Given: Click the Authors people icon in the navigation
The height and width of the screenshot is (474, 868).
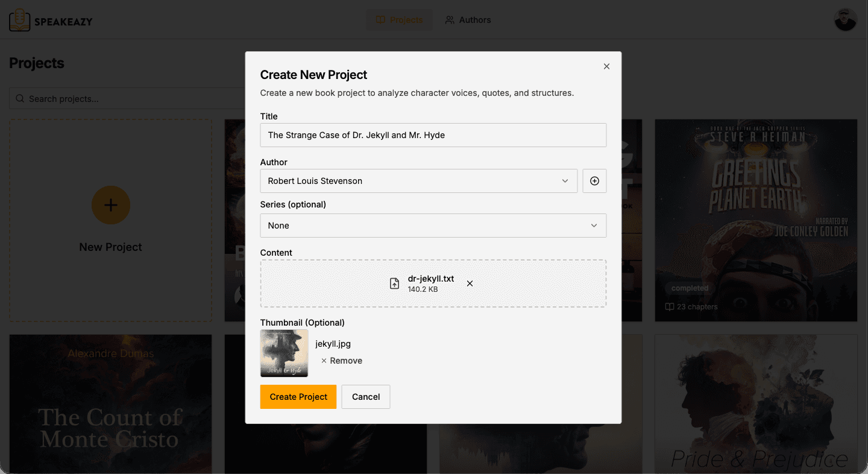Looking at the screenshot, I should click(450, 19).
